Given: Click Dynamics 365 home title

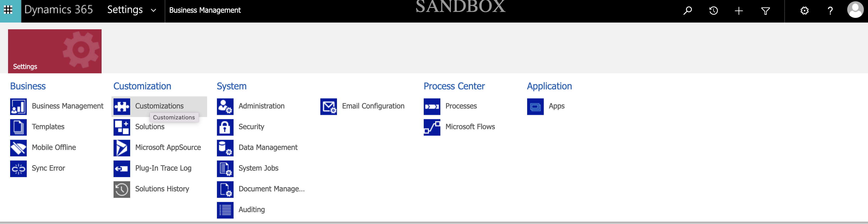Looking at the screenshot, I should click(59, 10).
